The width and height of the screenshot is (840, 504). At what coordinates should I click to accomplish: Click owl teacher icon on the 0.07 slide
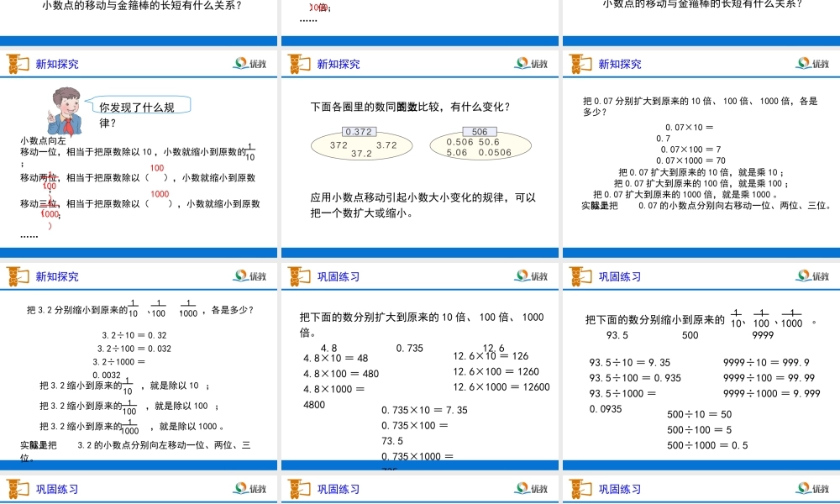click(x=580, y=64)
